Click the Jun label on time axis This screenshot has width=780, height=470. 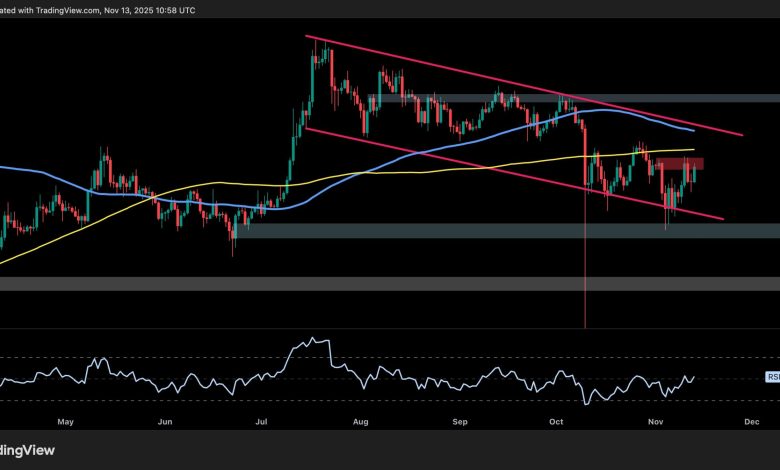(x=164, y=422)
